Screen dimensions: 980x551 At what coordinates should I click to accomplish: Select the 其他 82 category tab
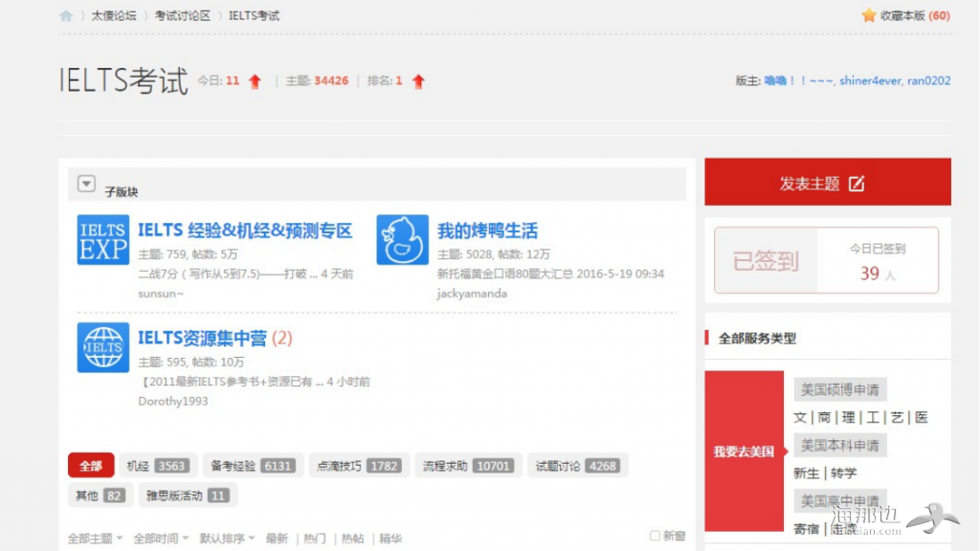(x=100, y=496)
